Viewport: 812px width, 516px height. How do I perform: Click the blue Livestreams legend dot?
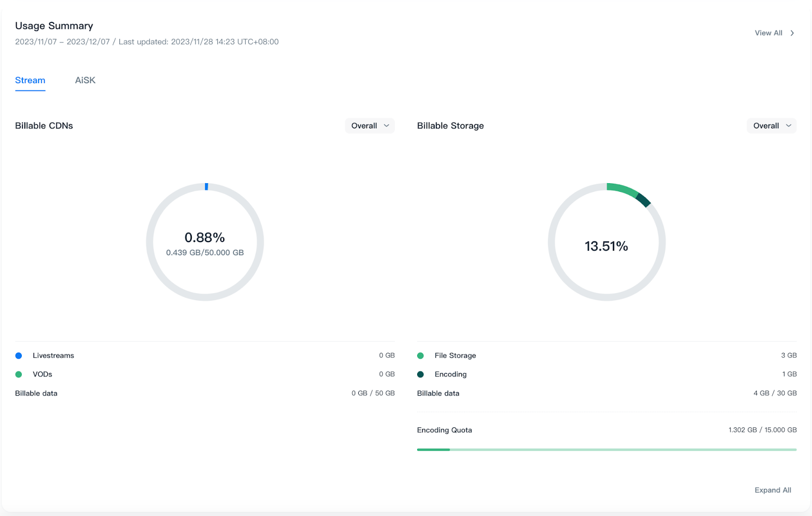[x=19, y=356]
